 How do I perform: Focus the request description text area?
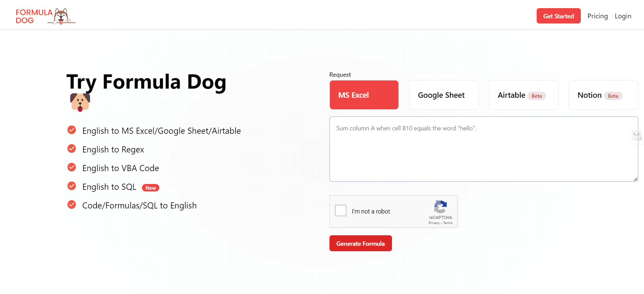[x=484, y=149]
